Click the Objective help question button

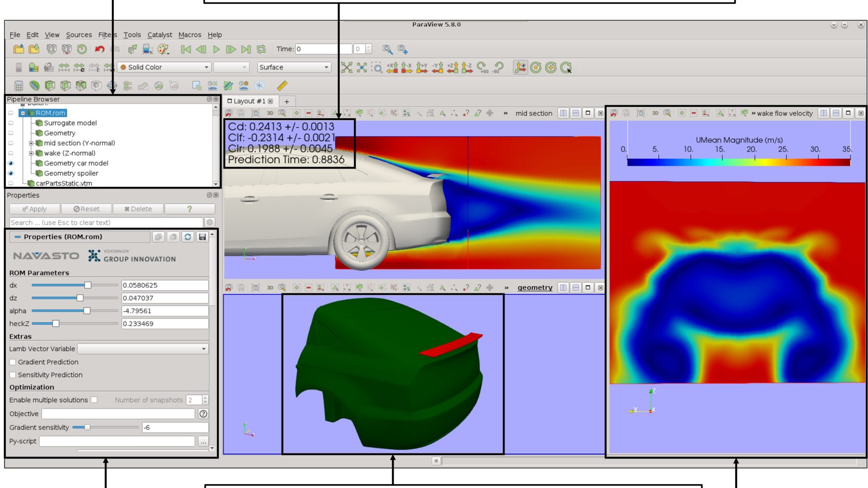pos(203,414)
